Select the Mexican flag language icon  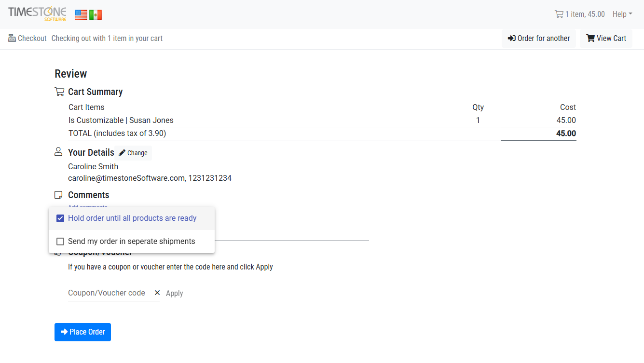95,14
